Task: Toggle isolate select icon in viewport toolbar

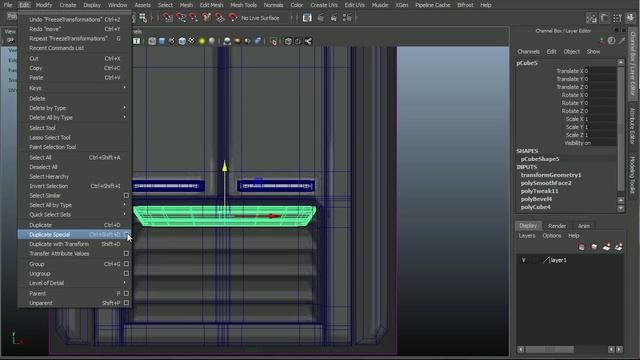Action: (x=274, y=41)
